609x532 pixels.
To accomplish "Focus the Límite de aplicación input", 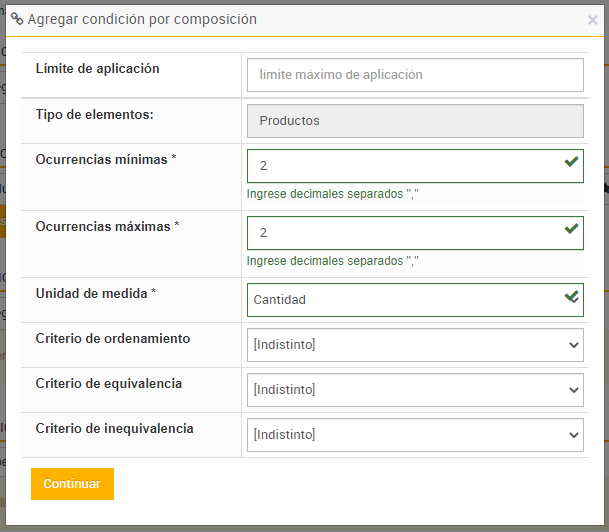I will click(x=414, y=75).
